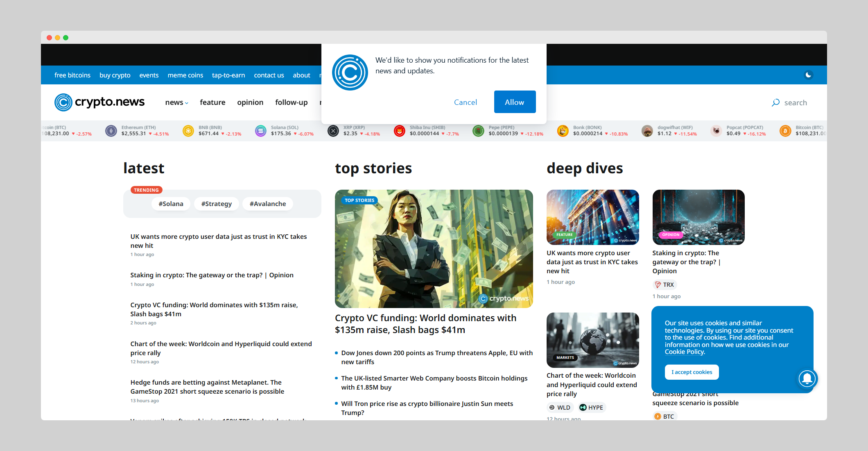
Task: Cancel the notification request
Action: [x=466, y=102]
